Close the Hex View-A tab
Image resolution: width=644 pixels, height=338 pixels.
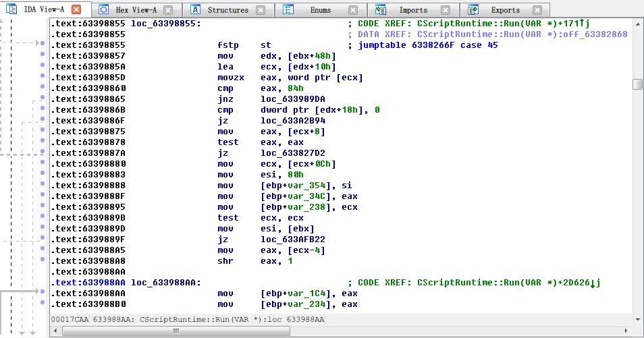coord(168,10)
